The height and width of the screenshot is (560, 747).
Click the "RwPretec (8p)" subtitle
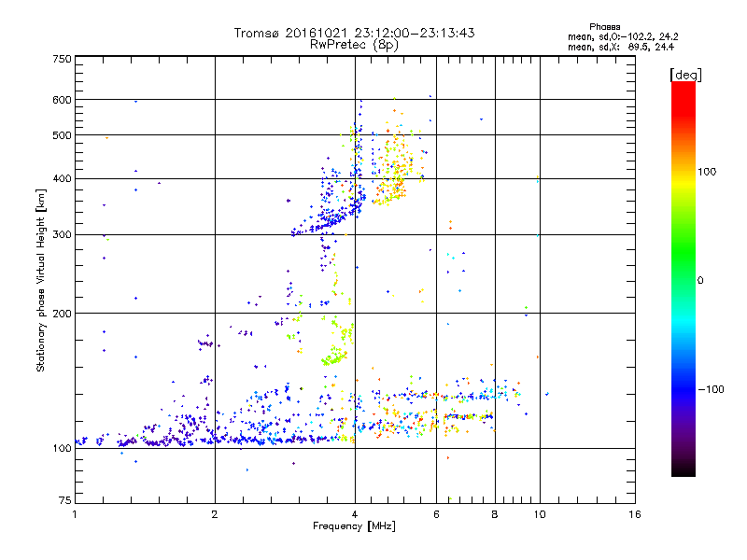[354, 45]
